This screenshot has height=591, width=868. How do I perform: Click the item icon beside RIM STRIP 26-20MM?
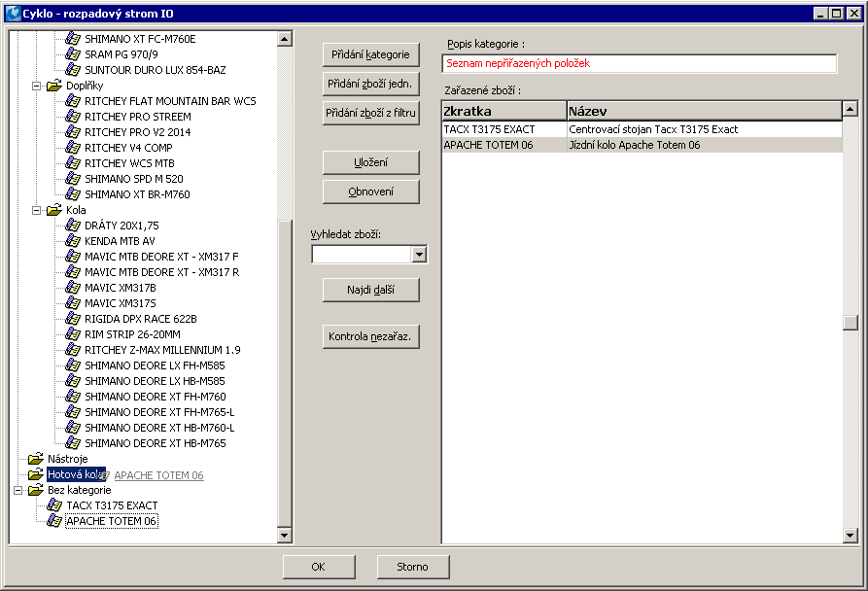(73, 334)
